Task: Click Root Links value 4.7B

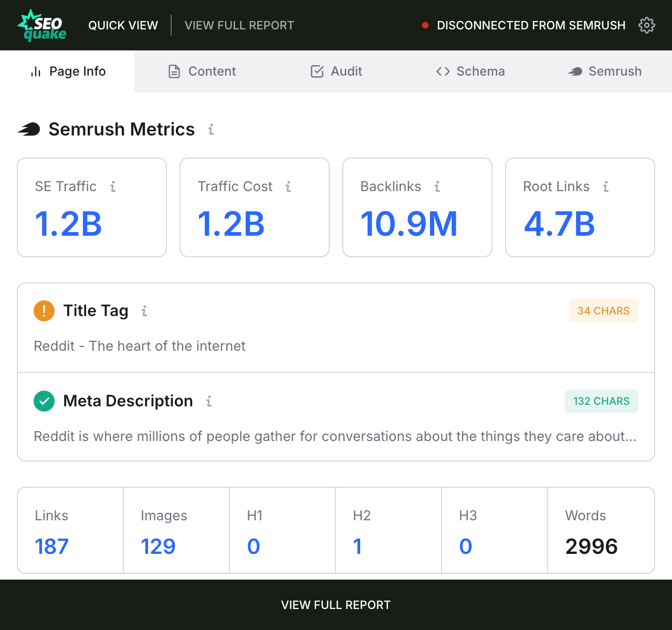Action: coord(559,224)
